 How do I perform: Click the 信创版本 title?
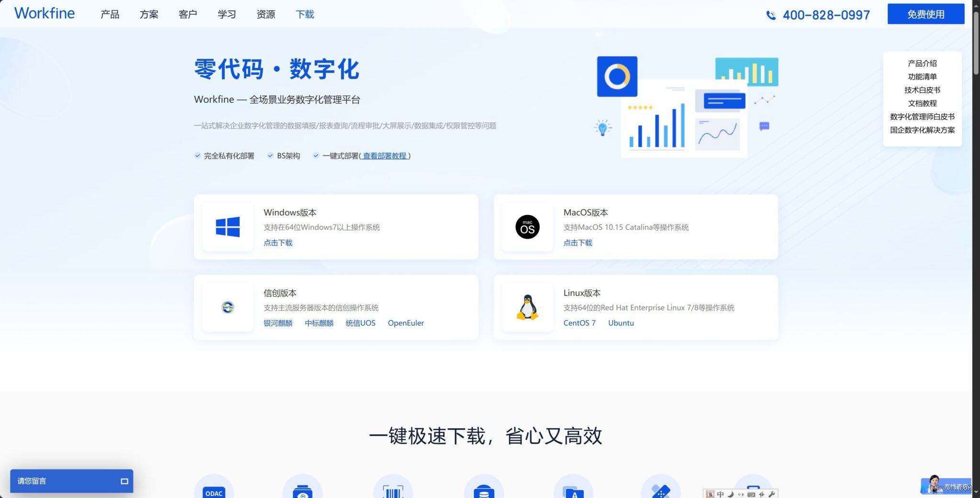point(280,293)
